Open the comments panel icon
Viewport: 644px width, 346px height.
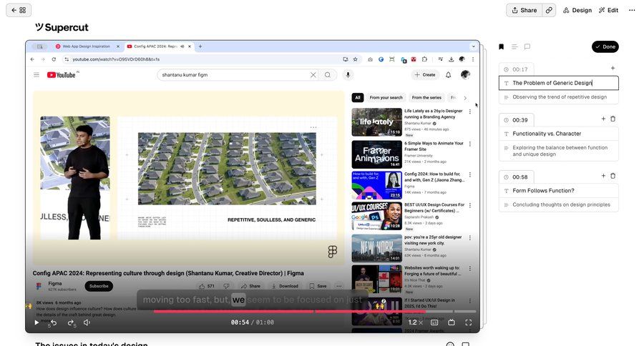click(527, 46)
